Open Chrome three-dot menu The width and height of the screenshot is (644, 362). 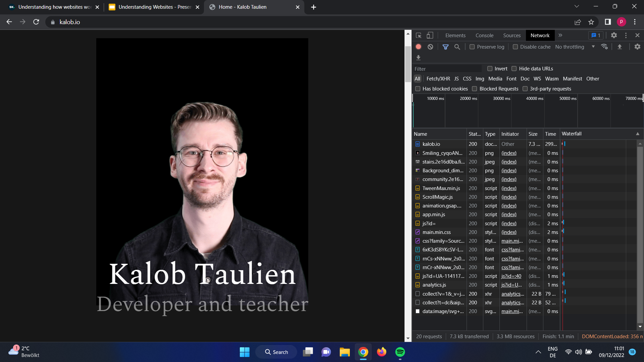click(x=635, y=22)
